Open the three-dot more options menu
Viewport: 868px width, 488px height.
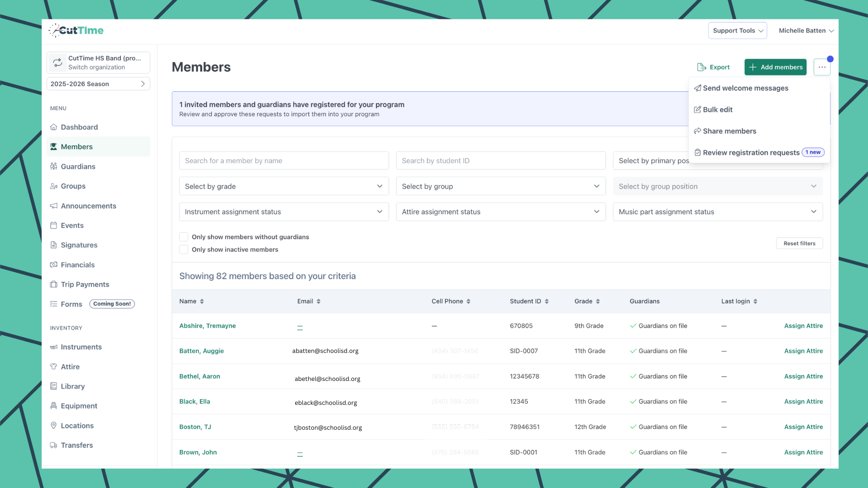coord(822,67)
